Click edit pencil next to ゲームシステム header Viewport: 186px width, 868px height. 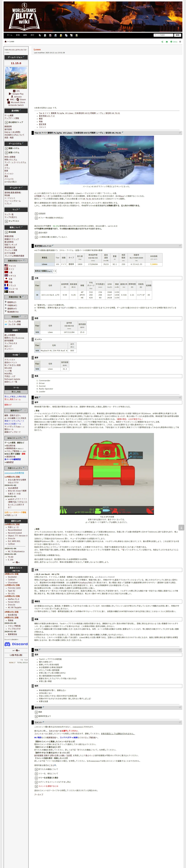22,143
